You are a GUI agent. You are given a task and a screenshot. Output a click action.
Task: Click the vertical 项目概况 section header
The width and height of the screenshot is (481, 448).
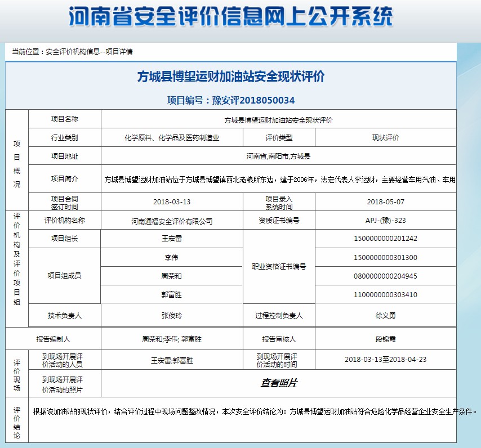[x=17, y=164]
